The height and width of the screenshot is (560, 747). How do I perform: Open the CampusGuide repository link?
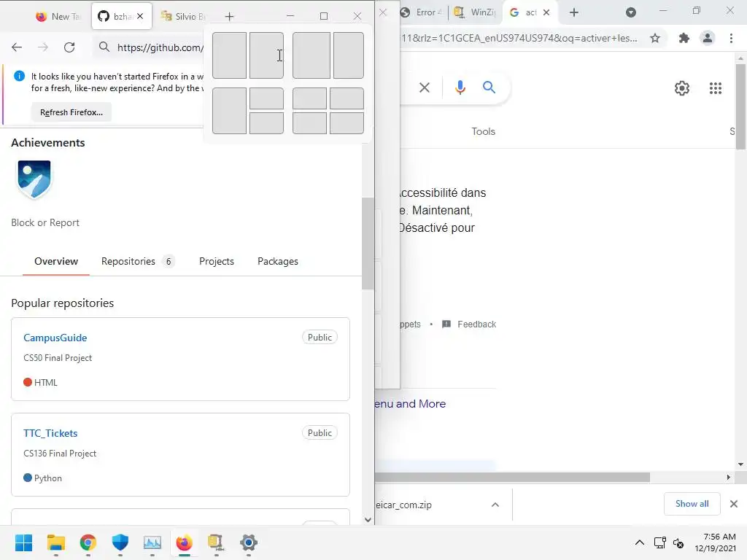click(55, 338)
